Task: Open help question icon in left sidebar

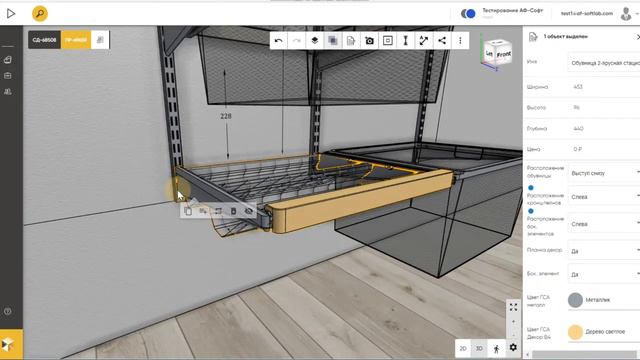Action: tap(7, 311)
